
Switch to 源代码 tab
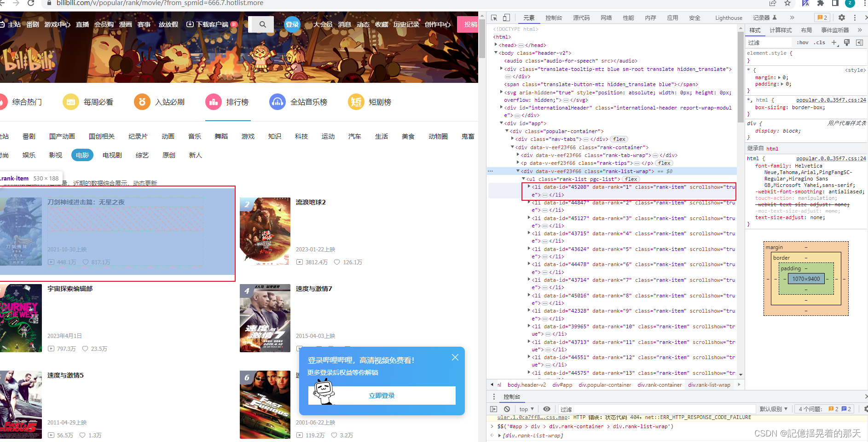(x=581, y=17)
